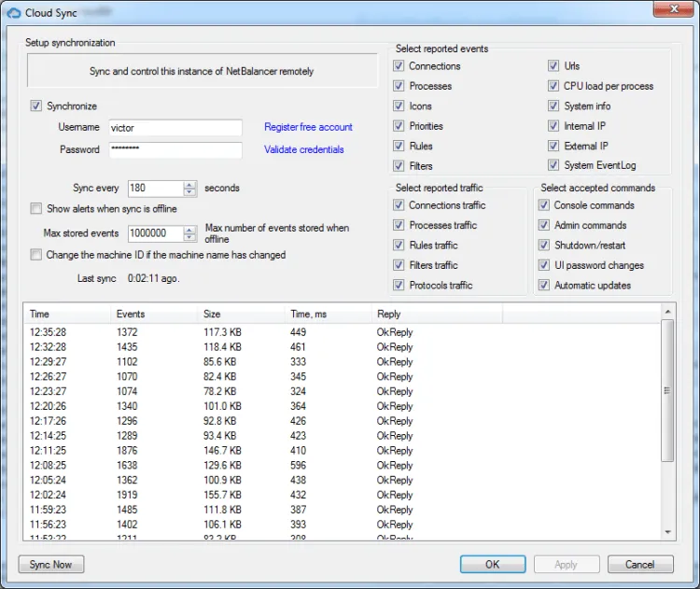Toggle the Filters events checkbox
700x589 pixels.
tap(399, 165)
